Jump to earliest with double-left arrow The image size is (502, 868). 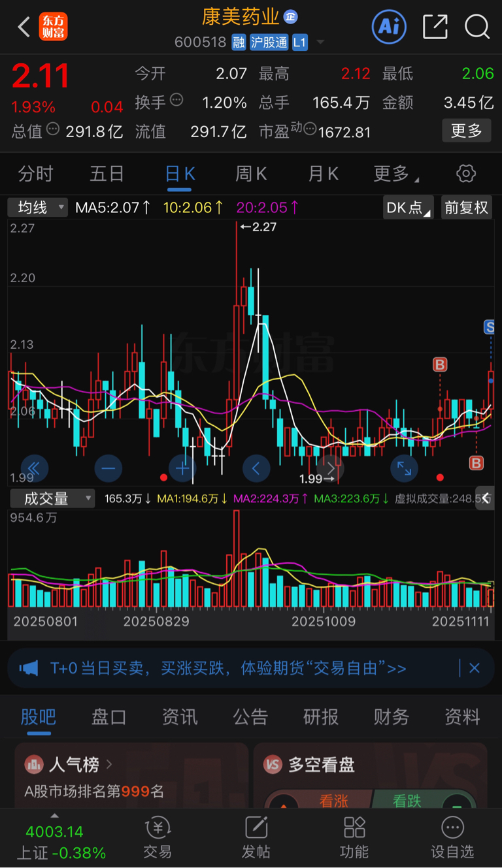point(34,468)
